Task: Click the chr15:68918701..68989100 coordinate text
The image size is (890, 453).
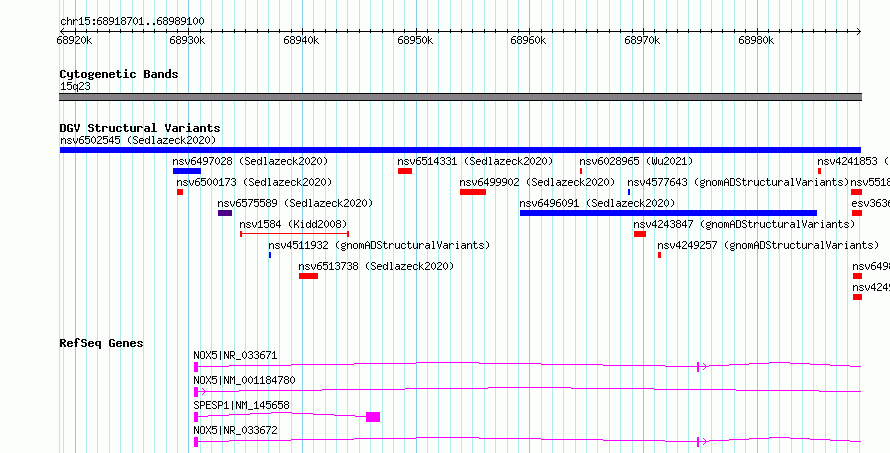Action: click(x=132, y=22)
